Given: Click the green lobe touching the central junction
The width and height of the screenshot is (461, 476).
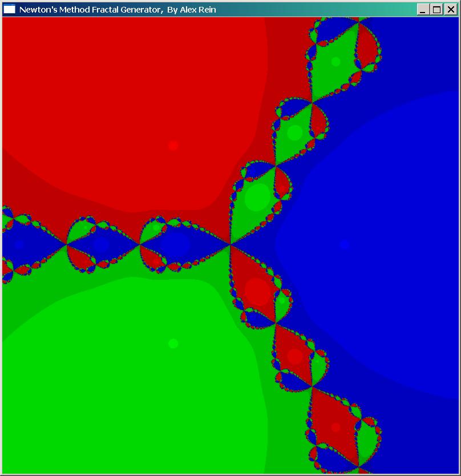Looking at the screenshot, I should [x=258, y=196].
